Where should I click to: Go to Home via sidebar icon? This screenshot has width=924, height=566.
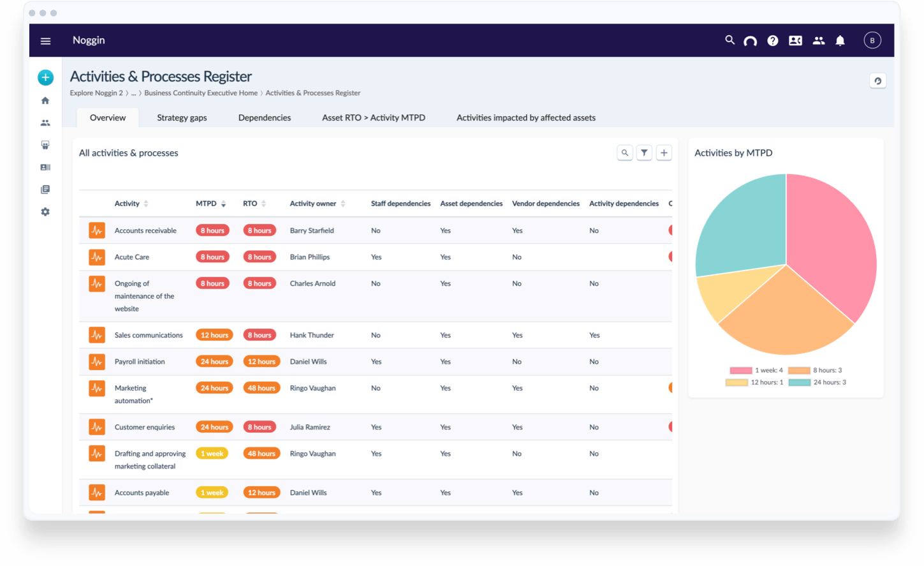click(45, 101)
